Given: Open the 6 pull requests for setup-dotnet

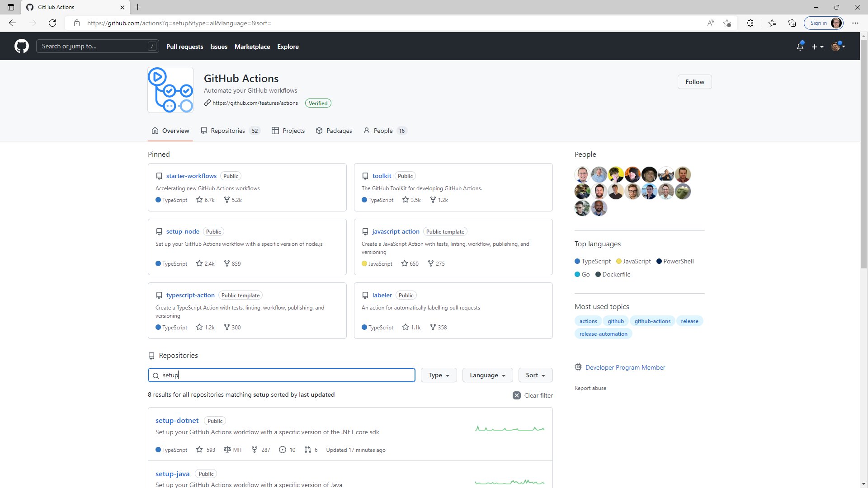Looking at the screenshot, I should [311, 450].
